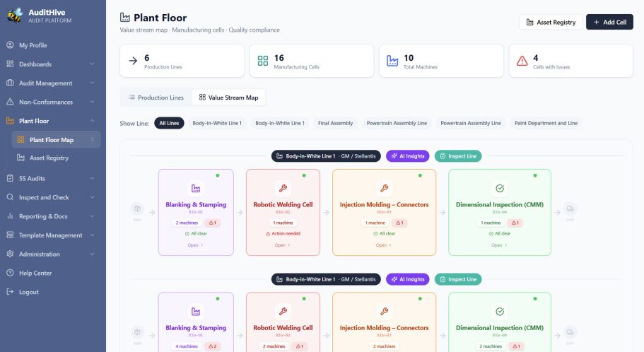Click the '2 machines' chip on the first Blanking & Stamping card
Image resolution: width=644 pixels, height=352 pixels.
[x=187, y=223]
